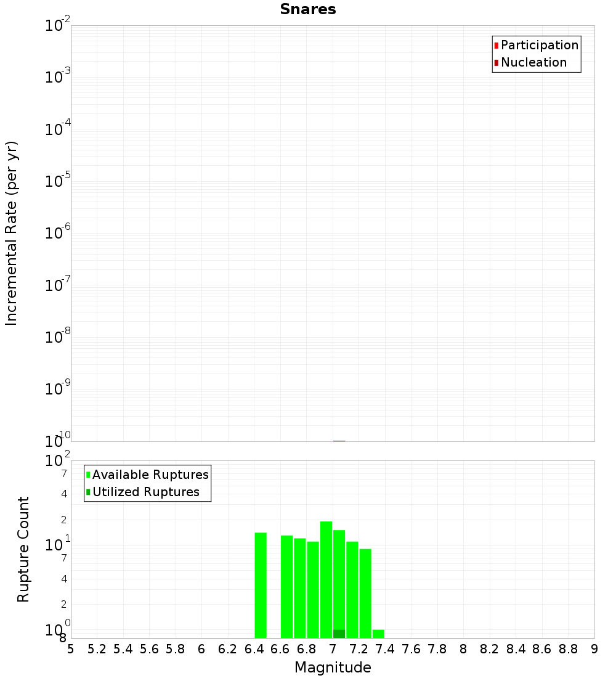Click the Utilized Ruptures legend label
This screenshot has width=616, height=678.
145,492
